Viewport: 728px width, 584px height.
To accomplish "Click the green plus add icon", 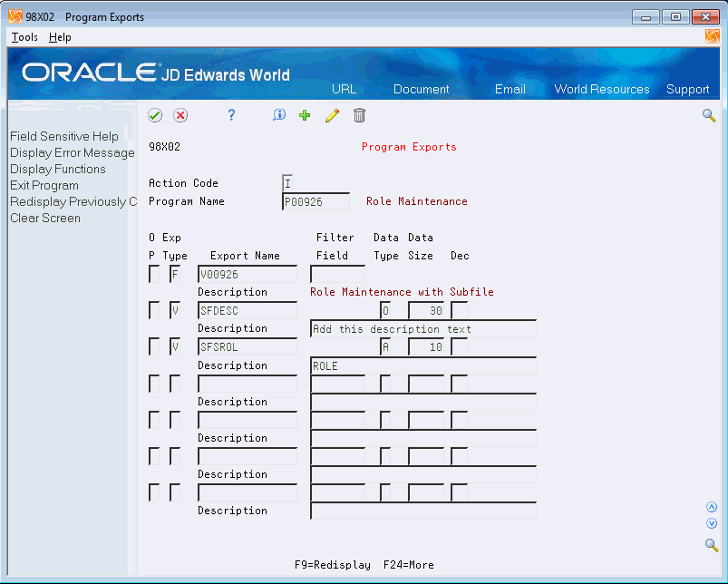I will [x=305, y=115].
